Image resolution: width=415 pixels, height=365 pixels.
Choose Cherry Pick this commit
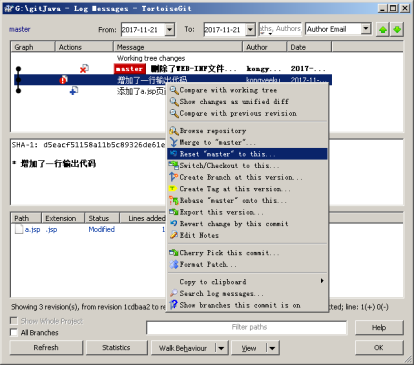click(247, 253)
